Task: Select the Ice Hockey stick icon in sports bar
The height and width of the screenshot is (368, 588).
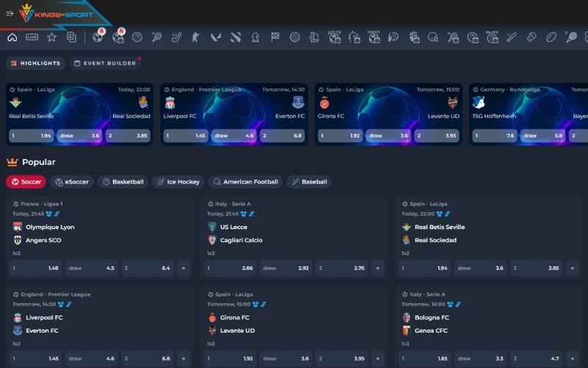Action: coord(176,38)
